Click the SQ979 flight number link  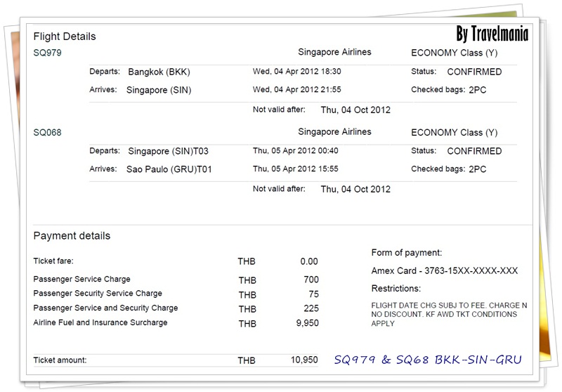47,53
